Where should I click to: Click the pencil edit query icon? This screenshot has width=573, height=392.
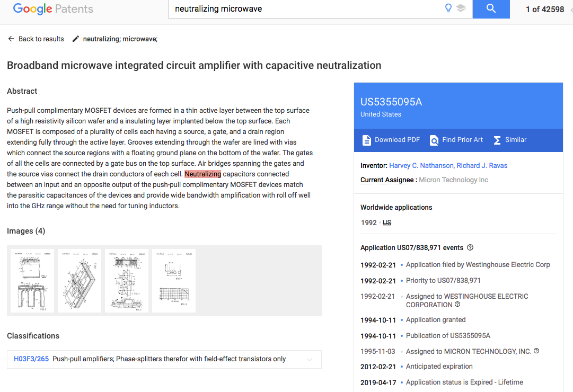point(76,39)
